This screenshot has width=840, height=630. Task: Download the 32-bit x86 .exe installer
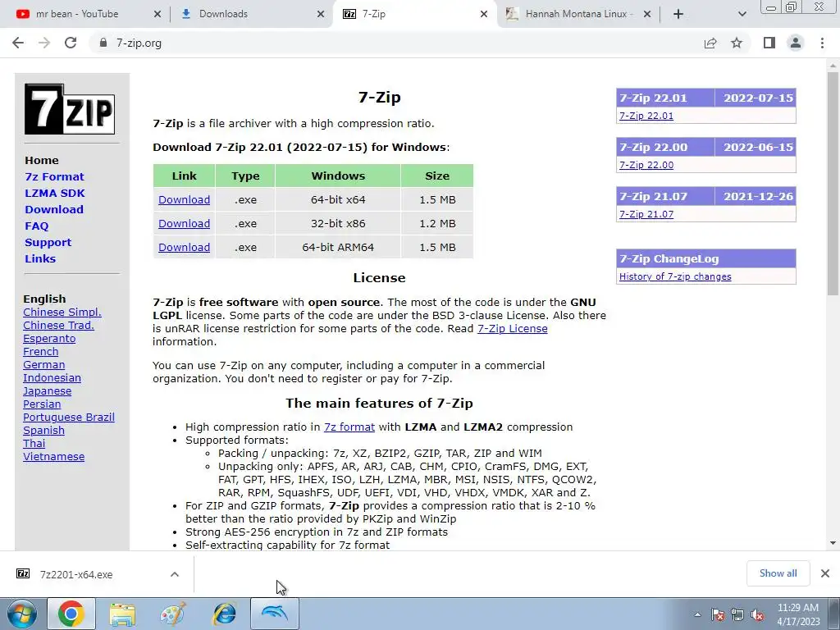coord(185,223)
